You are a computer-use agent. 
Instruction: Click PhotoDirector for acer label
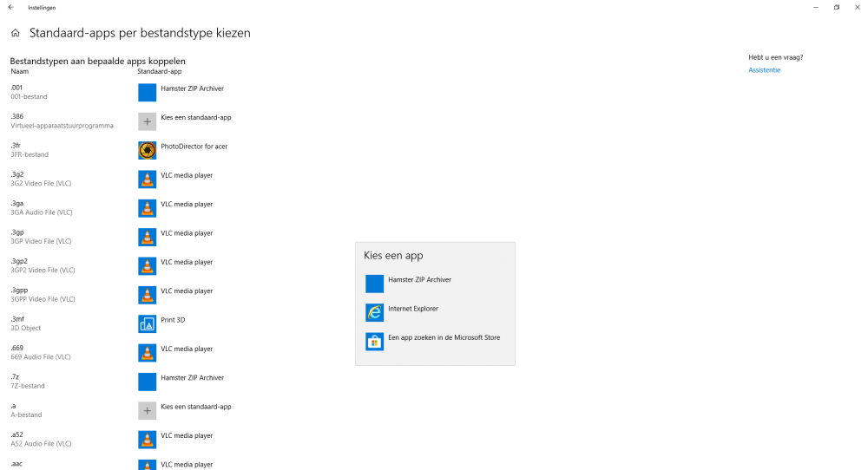(194, 147)
